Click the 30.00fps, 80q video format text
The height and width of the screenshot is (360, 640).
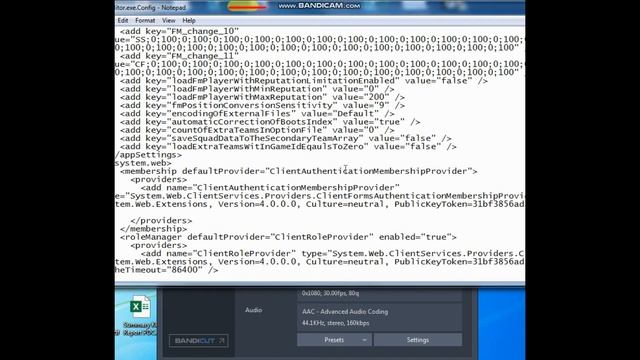331,293
